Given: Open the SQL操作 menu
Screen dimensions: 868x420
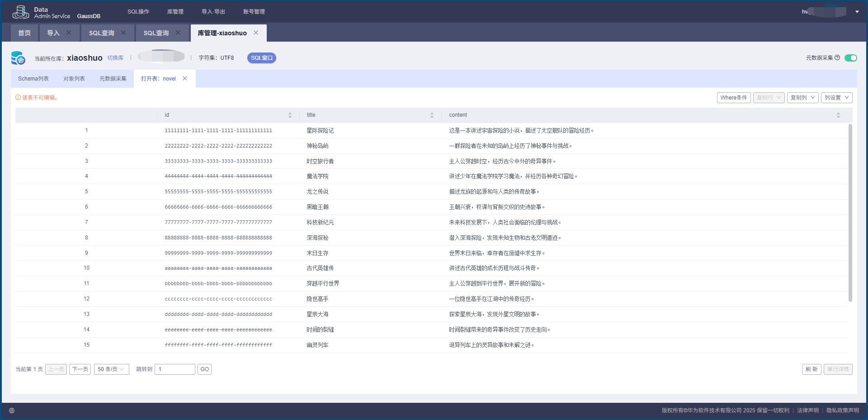Looking at the screenshot, I should pyautogui.click(x=138, y=12).
